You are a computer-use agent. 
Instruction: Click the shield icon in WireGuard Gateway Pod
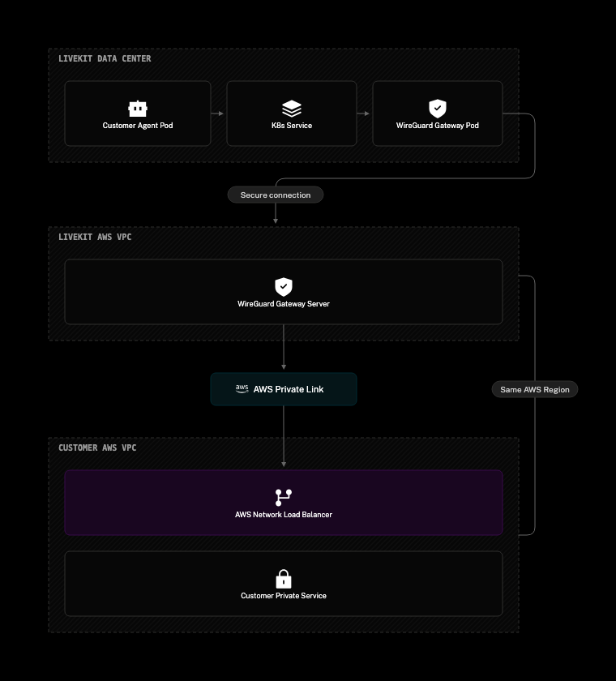click(438, 109)
